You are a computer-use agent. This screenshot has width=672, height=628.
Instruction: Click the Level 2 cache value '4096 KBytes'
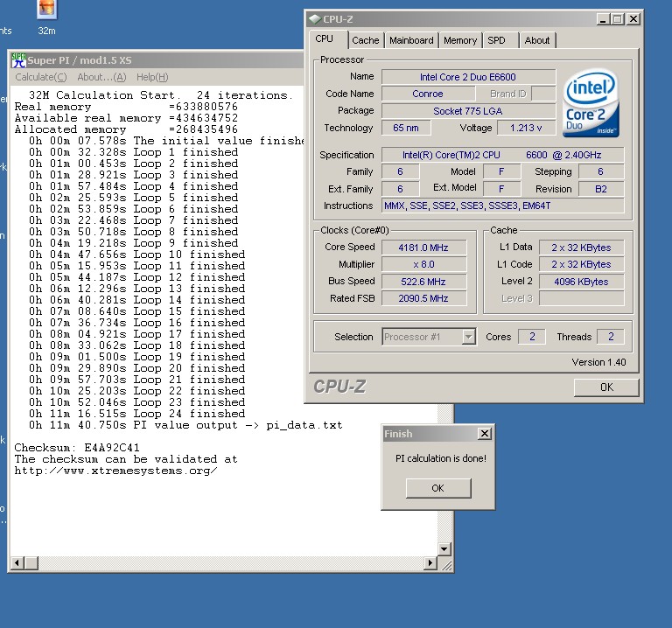582,282
